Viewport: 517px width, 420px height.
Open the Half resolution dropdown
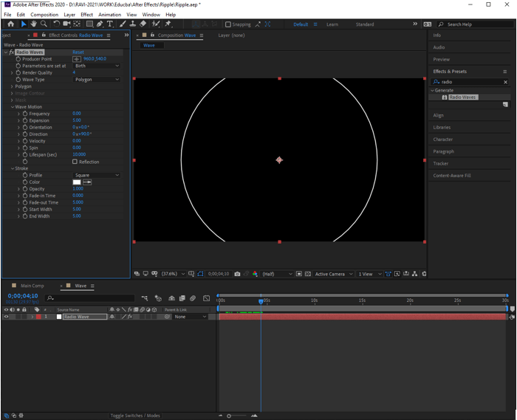(277, 274)
